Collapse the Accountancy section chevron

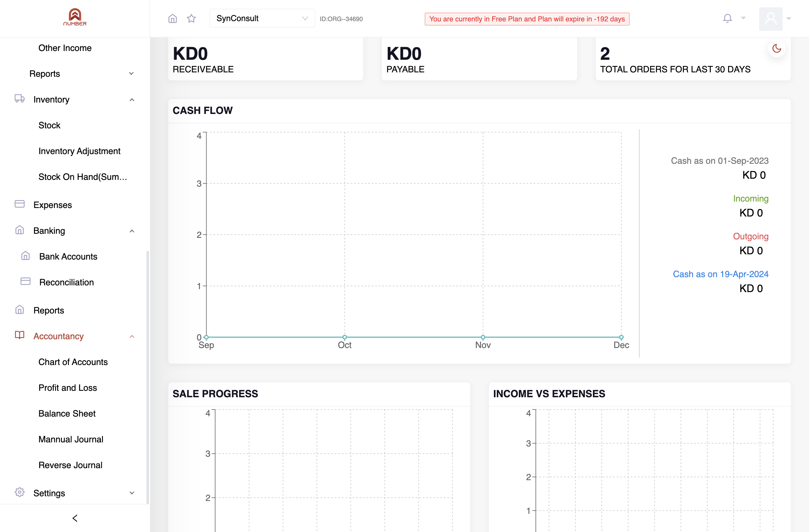pos(132,336)
